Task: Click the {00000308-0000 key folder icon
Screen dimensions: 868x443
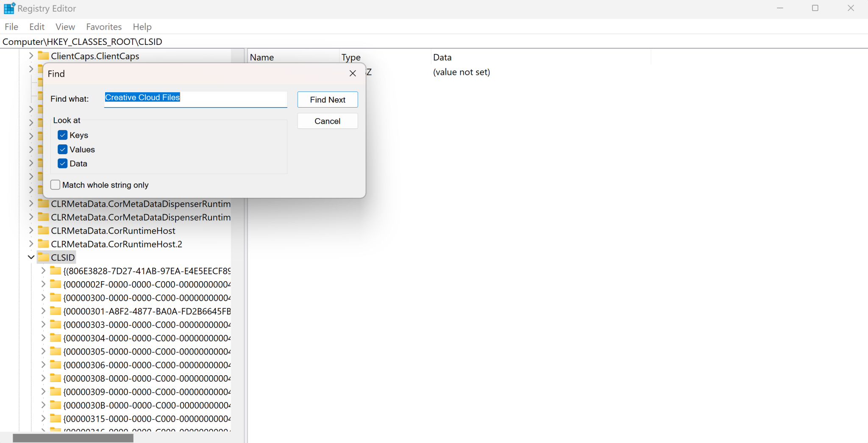Action: (56, 378)
